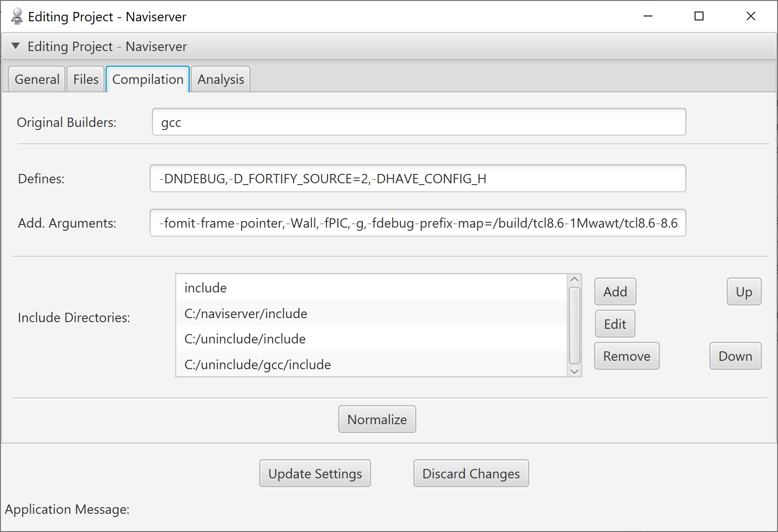
Task: Choose the C:/uninclude/gcc/include entry
Action: pos(371,364)
